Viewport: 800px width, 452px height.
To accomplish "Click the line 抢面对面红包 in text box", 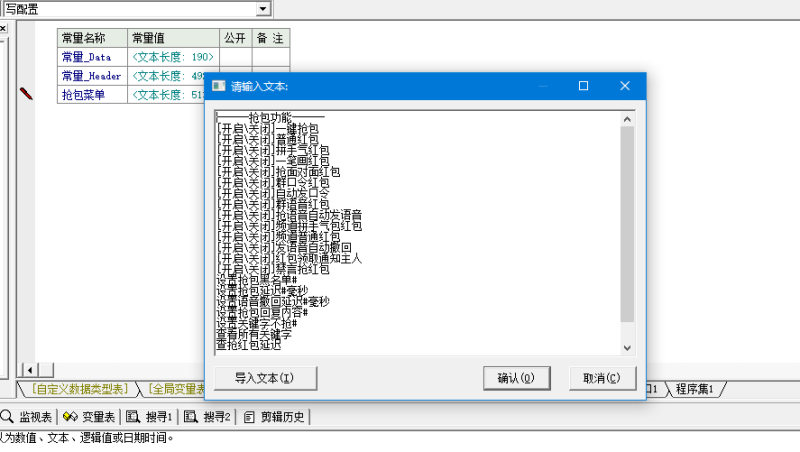I will (278, 172).
